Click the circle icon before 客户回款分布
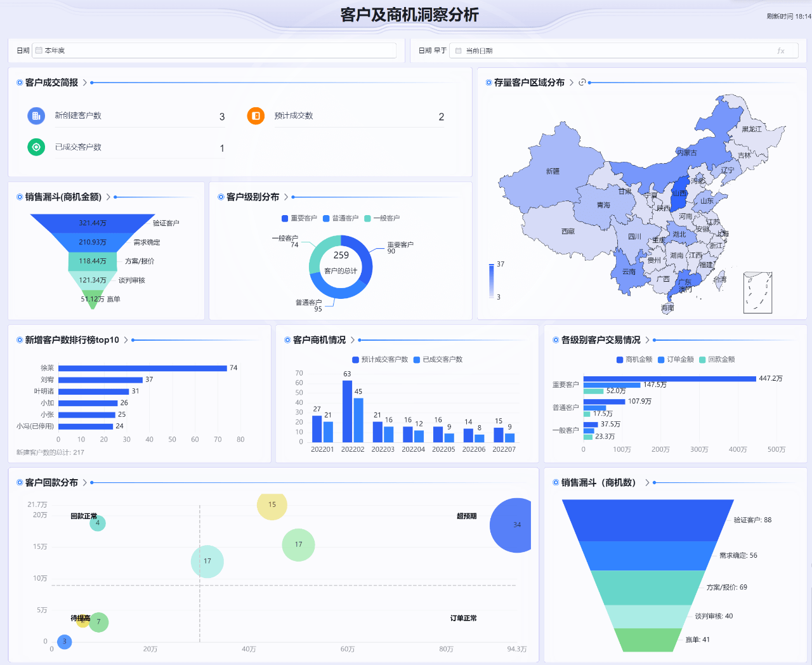The width and height of the screenshot is (812, 665). [x=20, y=483]
